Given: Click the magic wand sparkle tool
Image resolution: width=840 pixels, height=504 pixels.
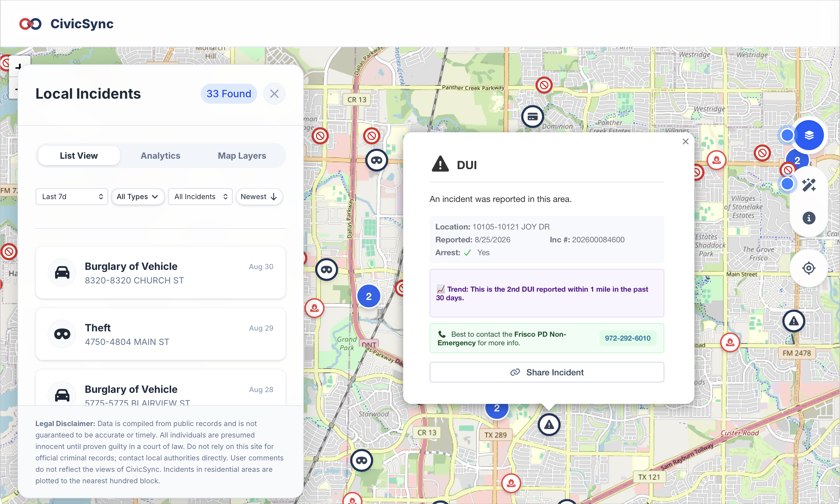Looking at the screenshot, I should click(x=809, y=185).
